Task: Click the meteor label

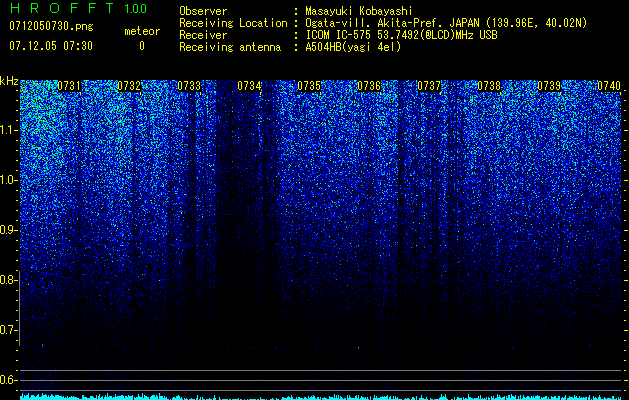Action: click(x=142, y=31)
